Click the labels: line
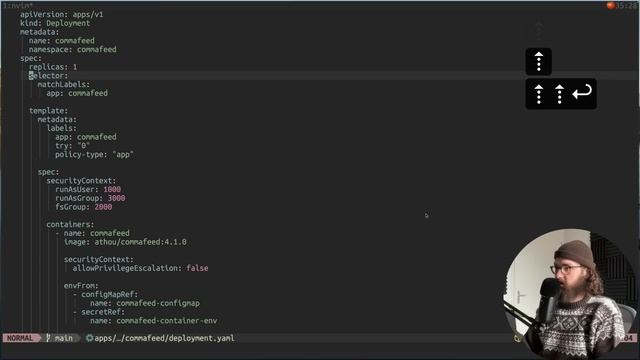 (62, 128)
